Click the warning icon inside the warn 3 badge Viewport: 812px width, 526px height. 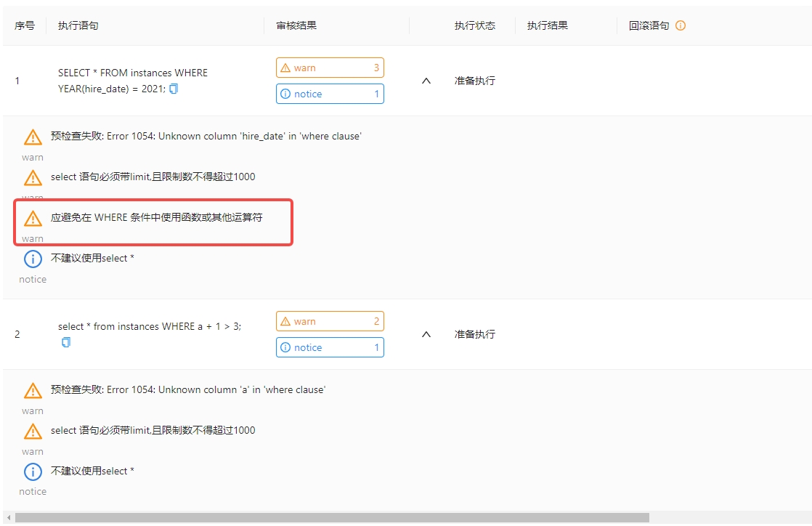coord(286,67)
